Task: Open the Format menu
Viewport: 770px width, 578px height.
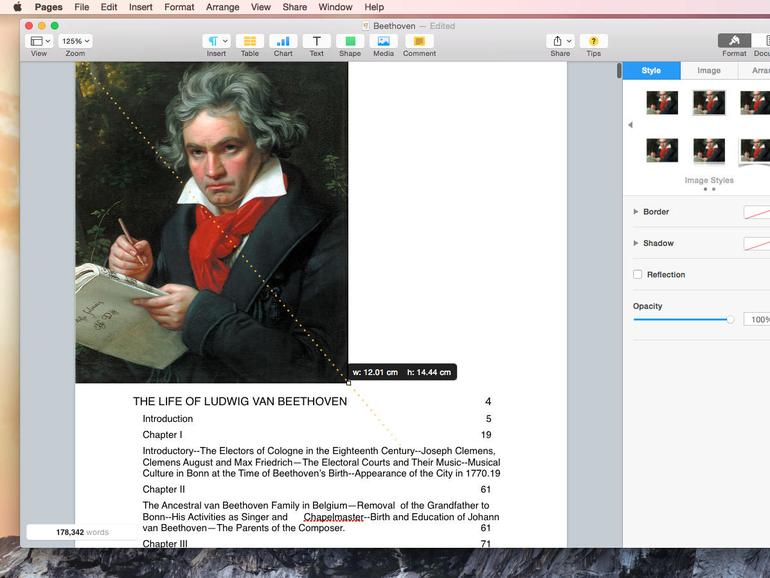Action: point(179,7)
